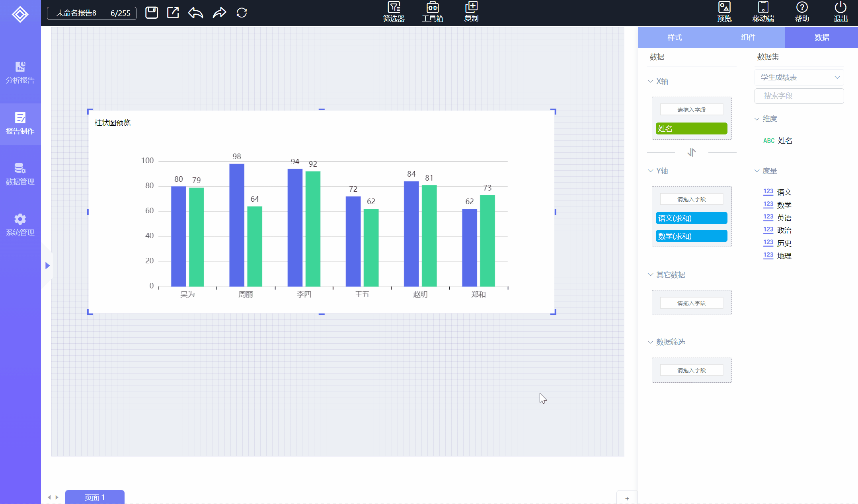The image size is (858, 504).
Task: Click the save report icon
Action: coord(151,13)
